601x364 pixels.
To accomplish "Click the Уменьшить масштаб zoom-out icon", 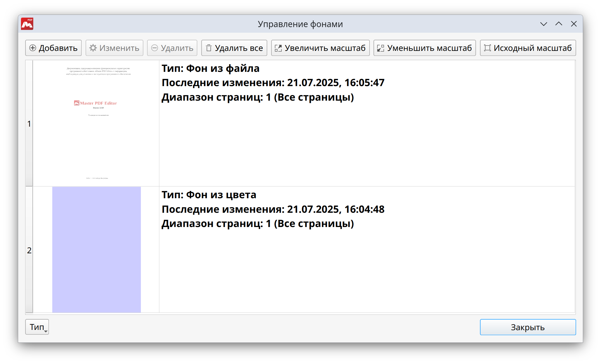I will [380, 48].
